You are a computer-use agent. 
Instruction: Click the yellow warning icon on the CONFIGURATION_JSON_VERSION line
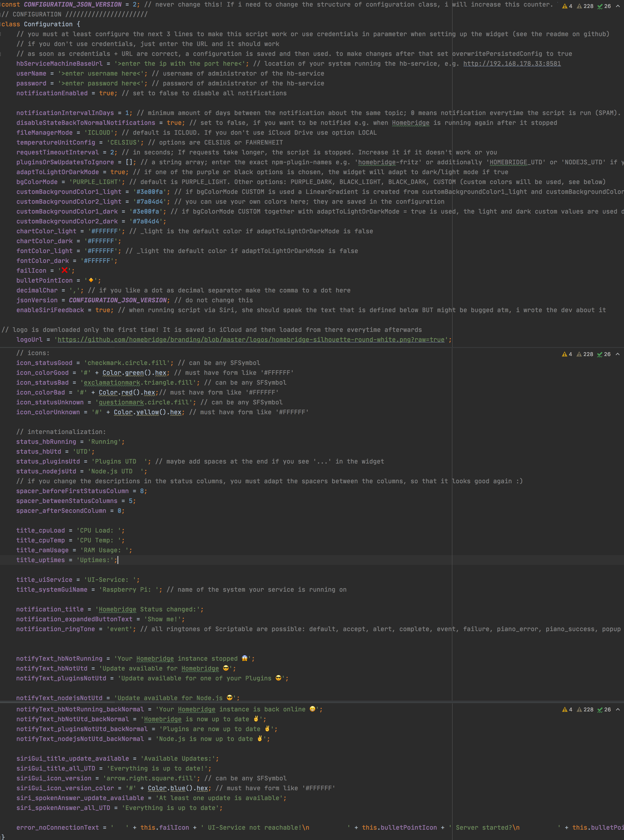tap(565, 6)
